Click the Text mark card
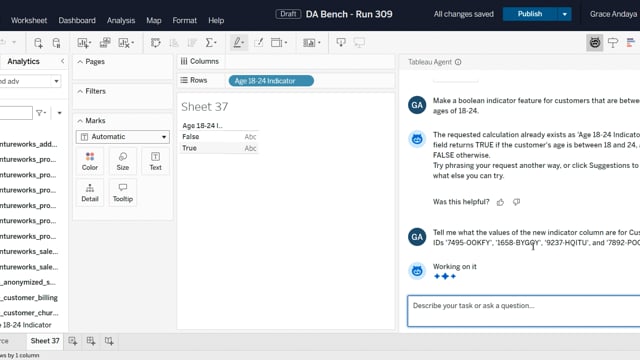 pos(156,161)
